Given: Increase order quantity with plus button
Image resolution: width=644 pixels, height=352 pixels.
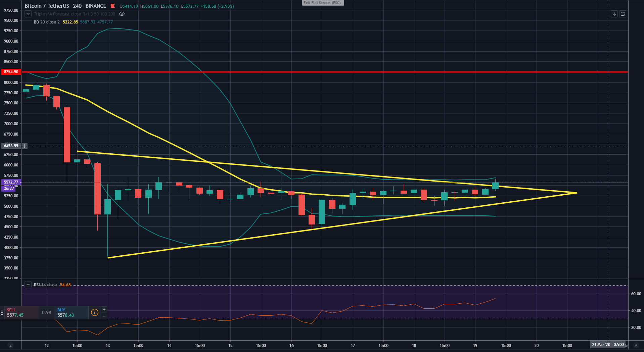Looking at the screenshot, I should (x=104, y=310).
